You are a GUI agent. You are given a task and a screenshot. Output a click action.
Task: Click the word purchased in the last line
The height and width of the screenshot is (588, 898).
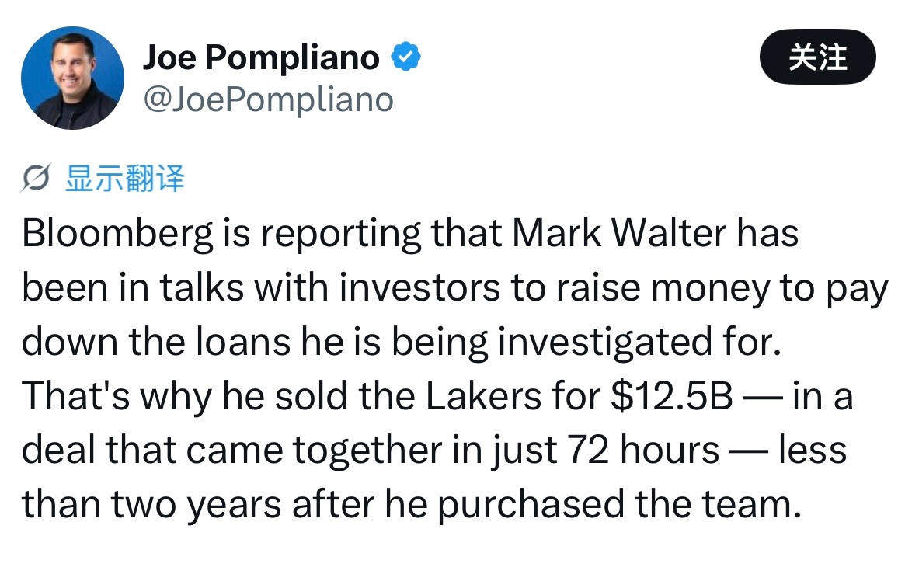(531, 505)
